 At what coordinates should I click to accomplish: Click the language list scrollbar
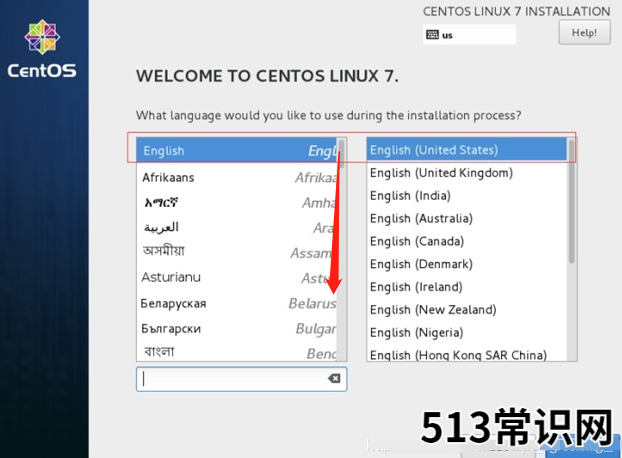(342, 249)
